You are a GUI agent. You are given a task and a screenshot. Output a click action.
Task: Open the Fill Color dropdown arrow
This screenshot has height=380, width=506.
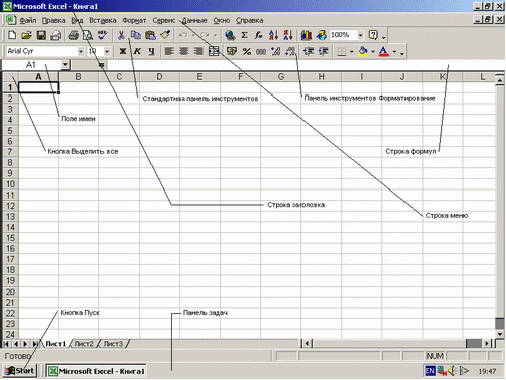tap(373, 52)
